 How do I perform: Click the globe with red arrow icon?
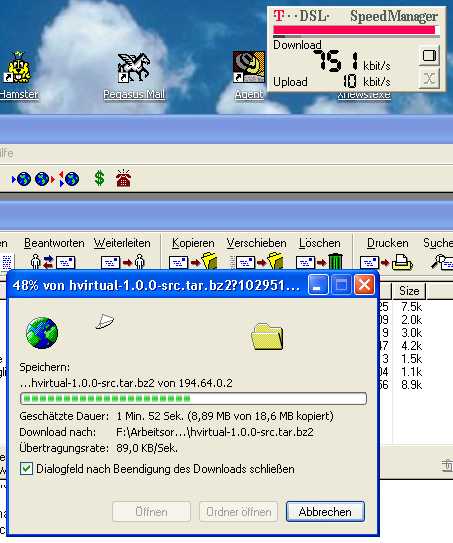click(44, 179)
